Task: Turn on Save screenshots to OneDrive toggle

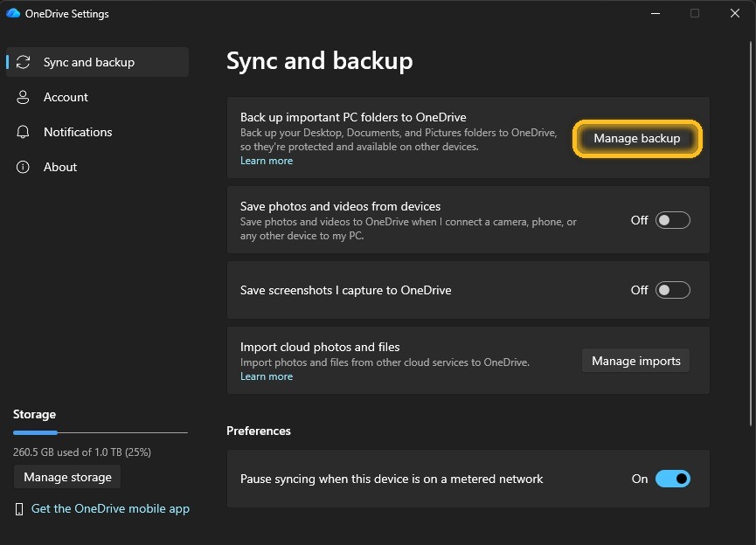Action: (x=673, y=290)
